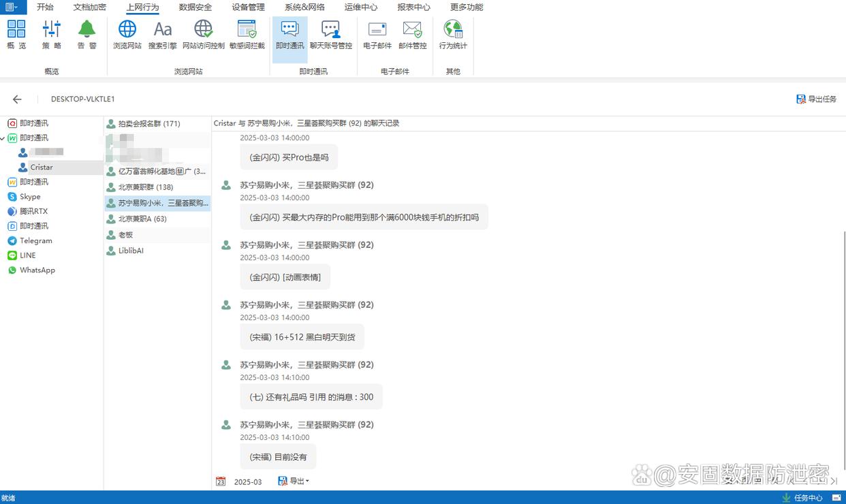Collapse the expanded 即时通讯 tree node

coord(3,138)
